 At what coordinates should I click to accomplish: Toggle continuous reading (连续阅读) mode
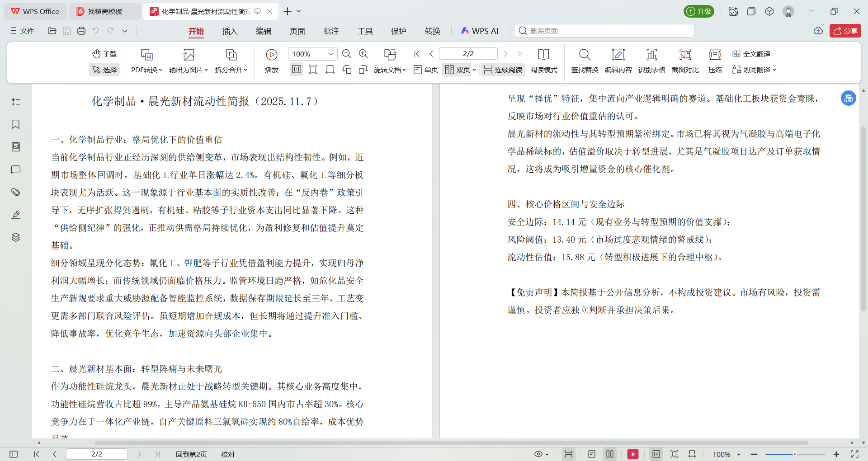pyautogui.click(x=503, y=70)
